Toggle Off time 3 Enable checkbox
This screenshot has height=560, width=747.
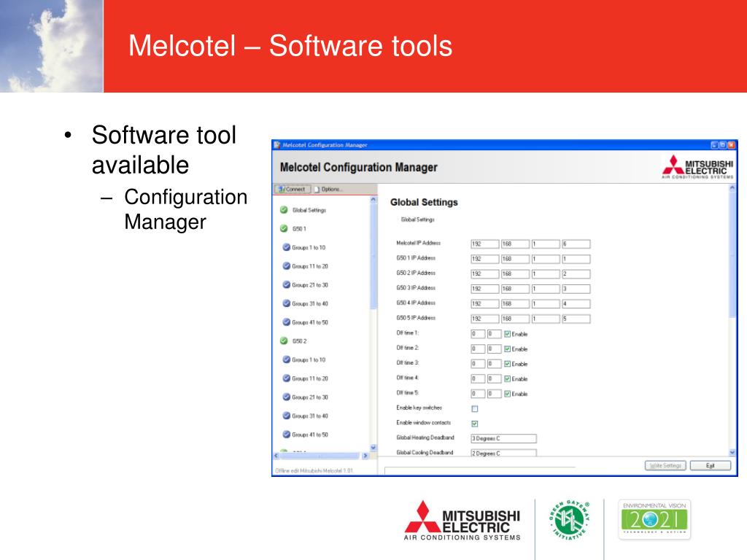[508, 365]
